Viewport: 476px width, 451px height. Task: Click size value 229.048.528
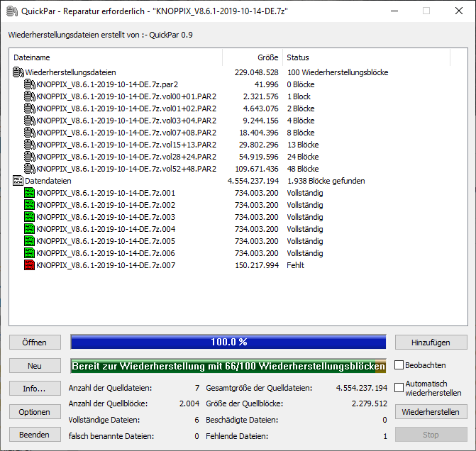pyautogui.click(x=257, y=72)
